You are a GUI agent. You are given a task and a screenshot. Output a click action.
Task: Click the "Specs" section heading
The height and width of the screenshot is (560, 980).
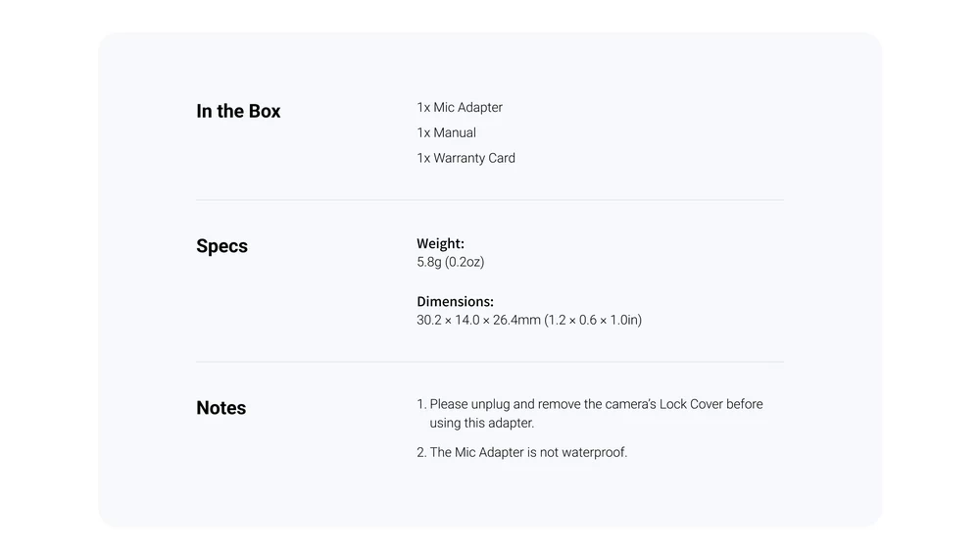(x=221, y=246)
